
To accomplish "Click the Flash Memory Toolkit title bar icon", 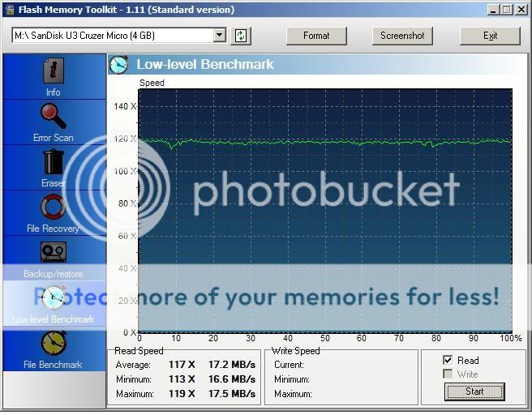I will point(10,10).
